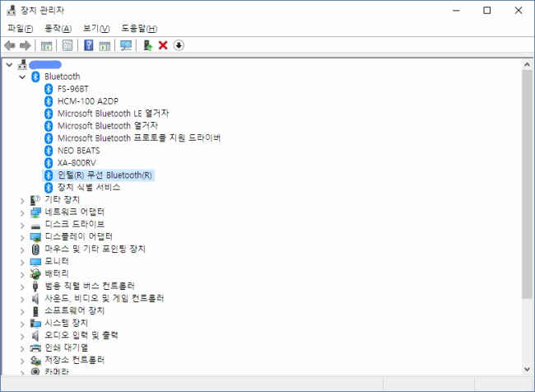Open the Properties toolbar icon
This screenshot has width=535, height=392.
click(x=67, y=45)
